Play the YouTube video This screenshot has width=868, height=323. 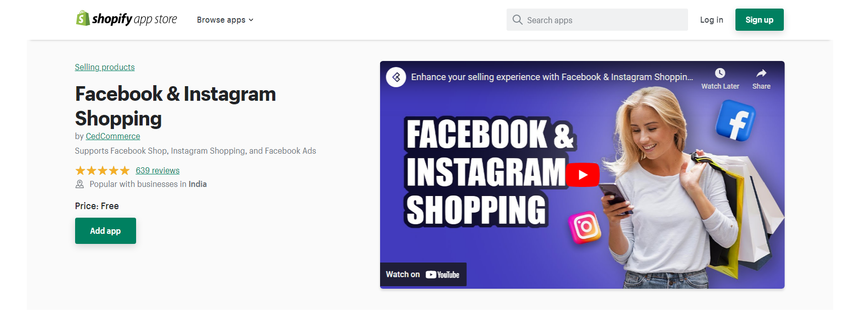pyautogui.click(x=582, y=175)
